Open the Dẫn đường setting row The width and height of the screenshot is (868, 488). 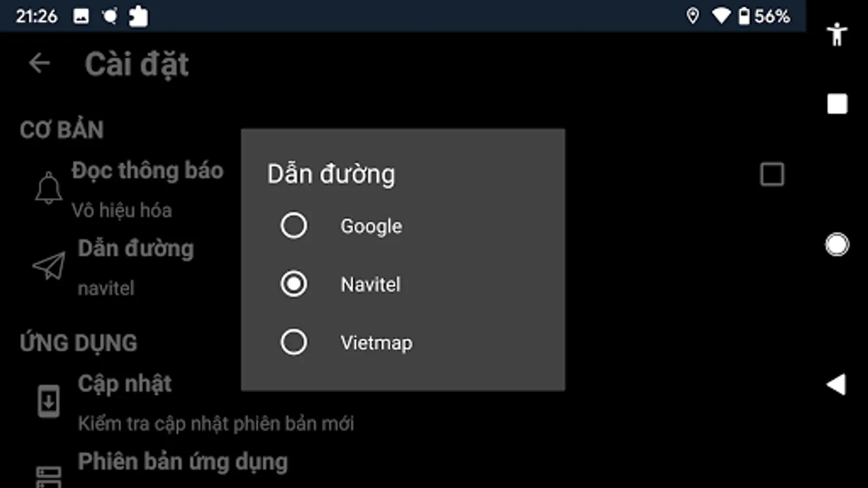click(x=136, y=248)
